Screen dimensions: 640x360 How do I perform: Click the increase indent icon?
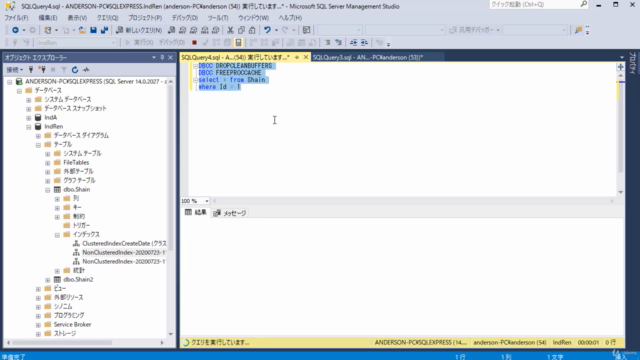point(364,42)
